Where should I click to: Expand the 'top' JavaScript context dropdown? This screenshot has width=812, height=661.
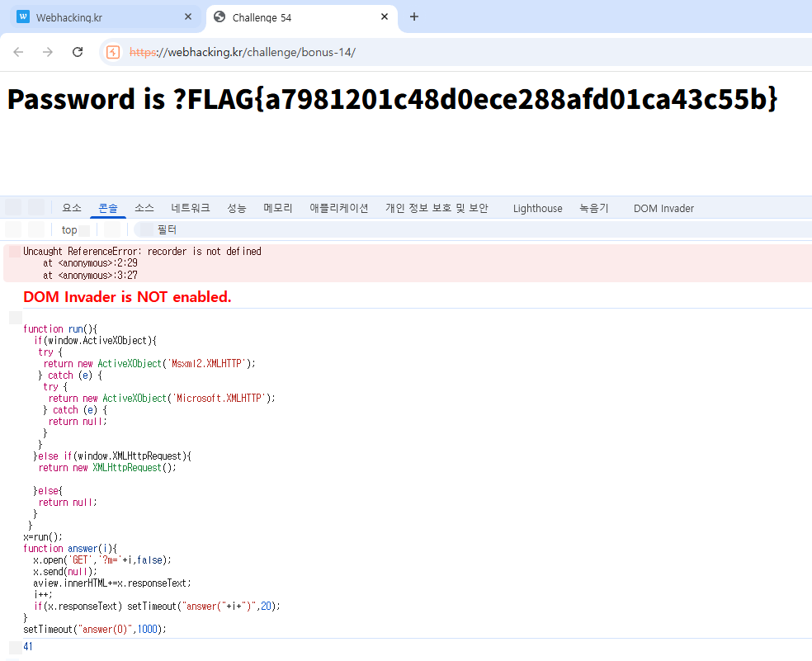pyautogui.click(x=76, y=230)
